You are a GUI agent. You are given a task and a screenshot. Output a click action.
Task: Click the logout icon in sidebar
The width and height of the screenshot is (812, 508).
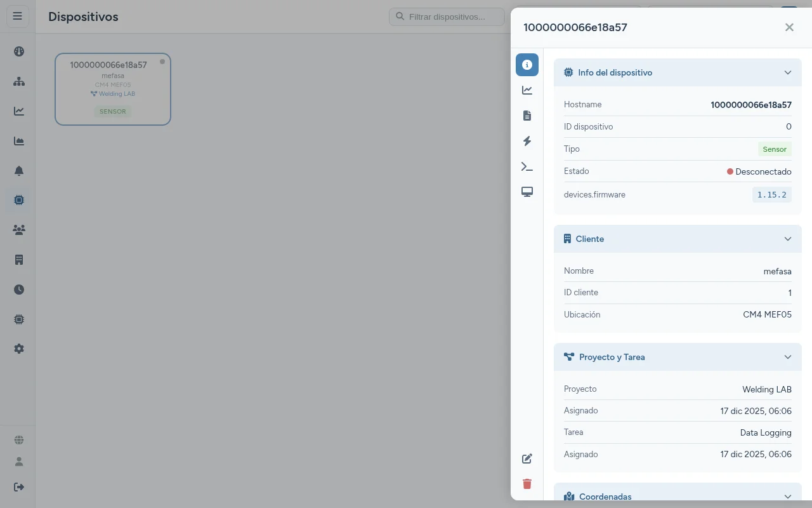click(x=19, y=487)
